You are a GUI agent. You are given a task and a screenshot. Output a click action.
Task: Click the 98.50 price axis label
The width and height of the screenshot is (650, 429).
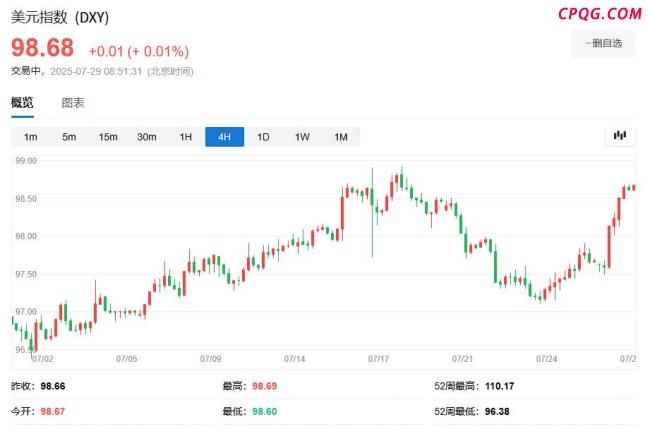tap(26, 199)
